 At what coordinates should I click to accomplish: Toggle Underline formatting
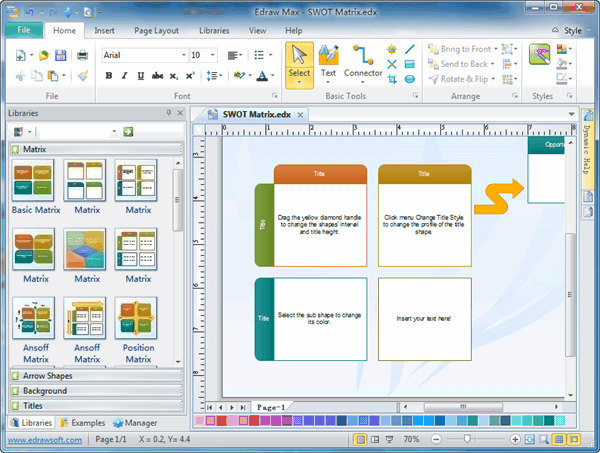tap(138, 75)
